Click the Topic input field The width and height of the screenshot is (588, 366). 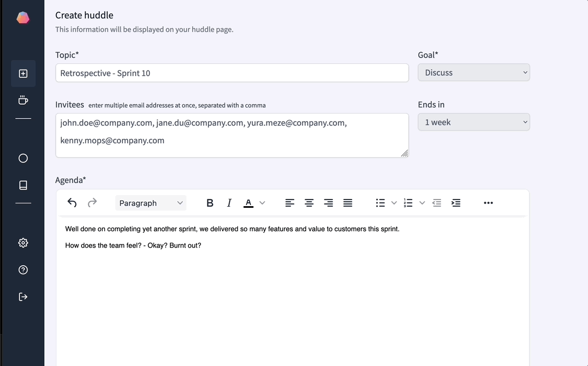click(232, 73)
